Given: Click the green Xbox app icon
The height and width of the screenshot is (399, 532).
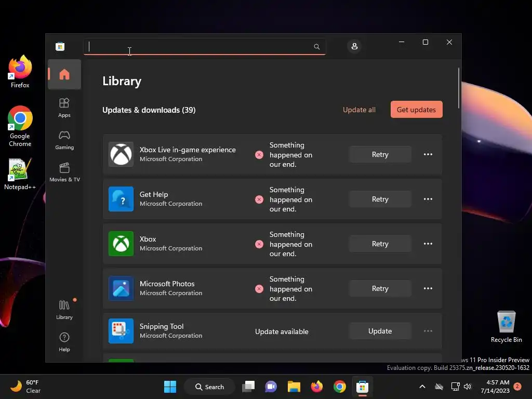Looking at the screenshot, I should click(121, 244).
